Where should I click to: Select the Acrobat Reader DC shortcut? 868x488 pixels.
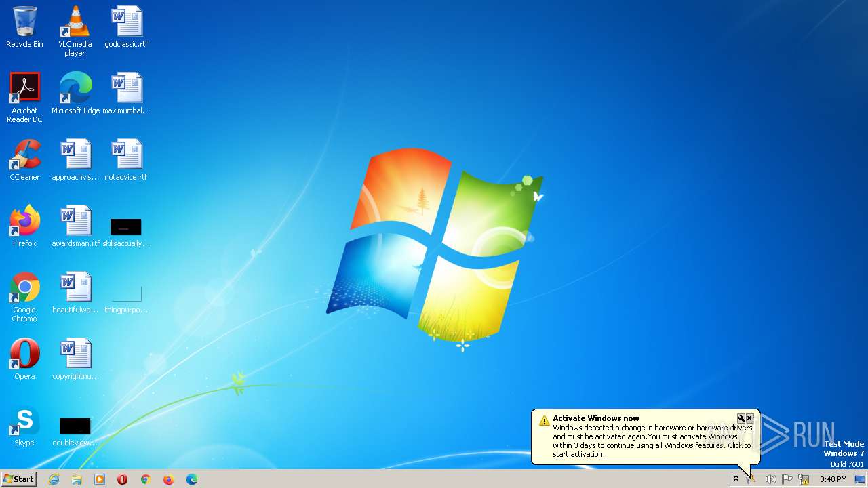24,97
